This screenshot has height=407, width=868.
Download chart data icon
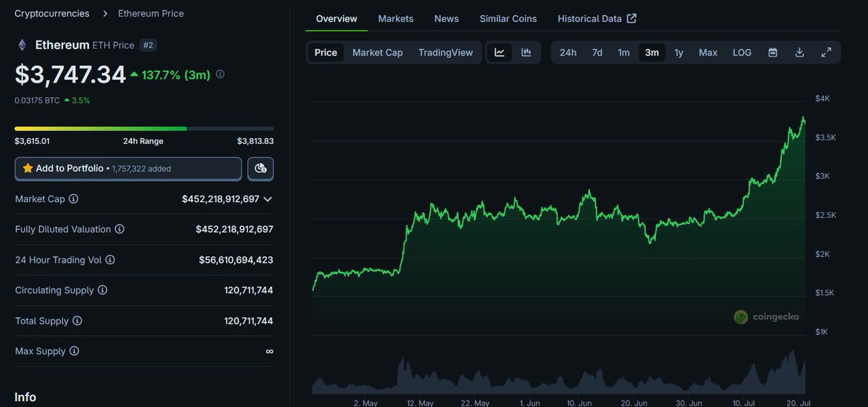pyautogui.click(x=799, y=52)
